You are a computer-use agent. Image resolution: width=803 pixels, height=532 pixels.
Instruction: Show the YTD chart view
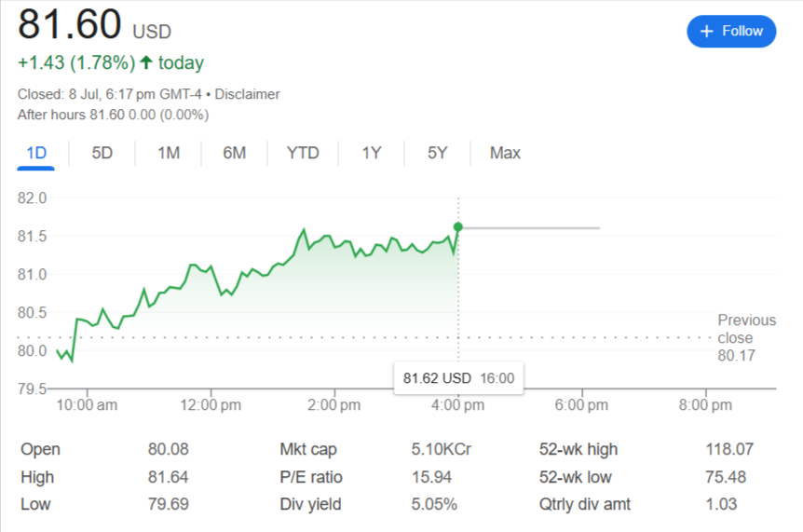tap(303, 153)
